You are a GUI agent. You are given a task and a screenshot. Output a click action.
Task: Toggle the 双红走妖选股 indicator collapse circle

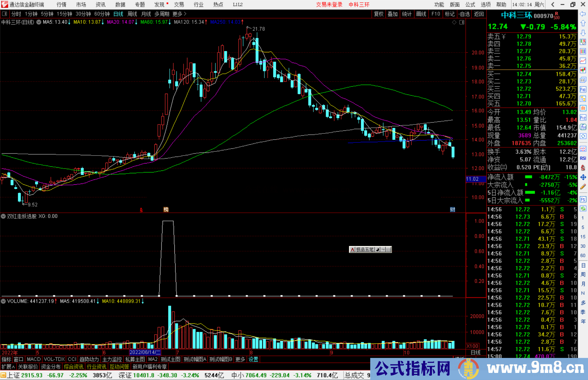point(4,216)
